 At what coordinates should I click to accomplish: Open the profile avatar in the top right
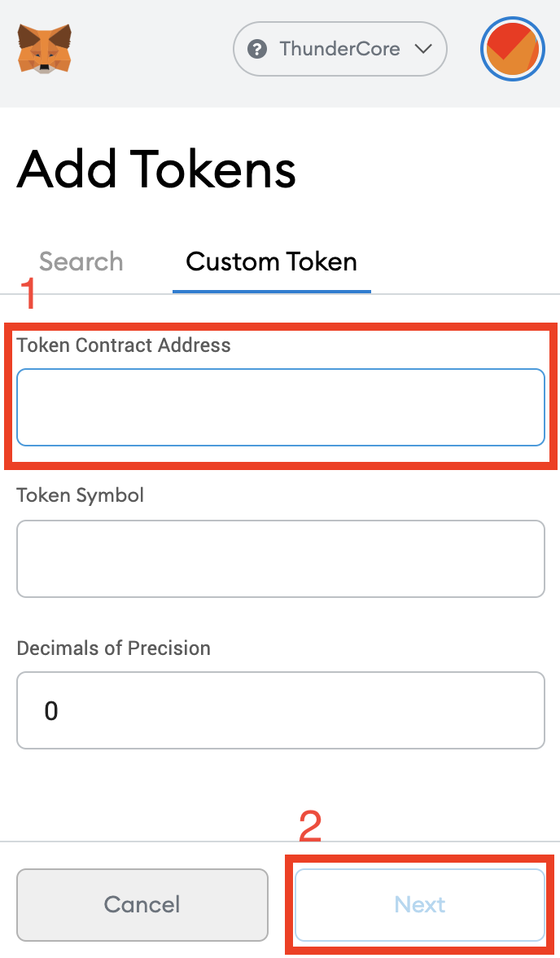pyautogui.click(x=512, y=49)
